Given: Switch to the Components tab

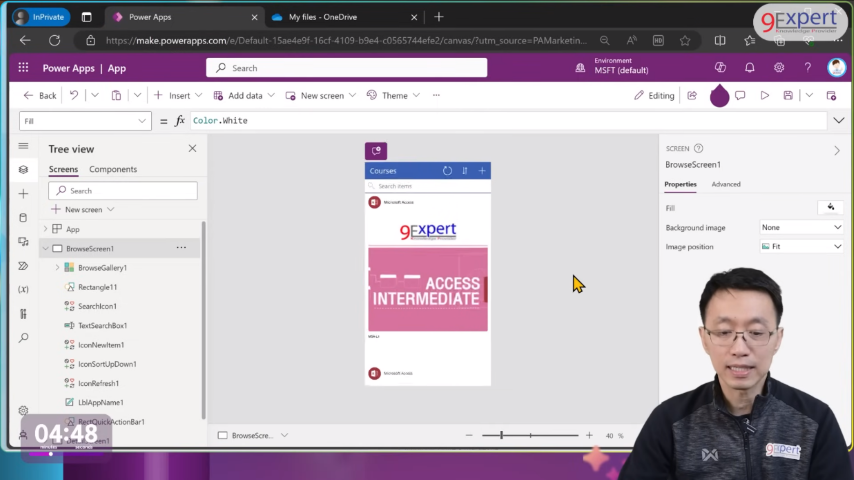Looking at the screenshot, I should pos(113,169).
